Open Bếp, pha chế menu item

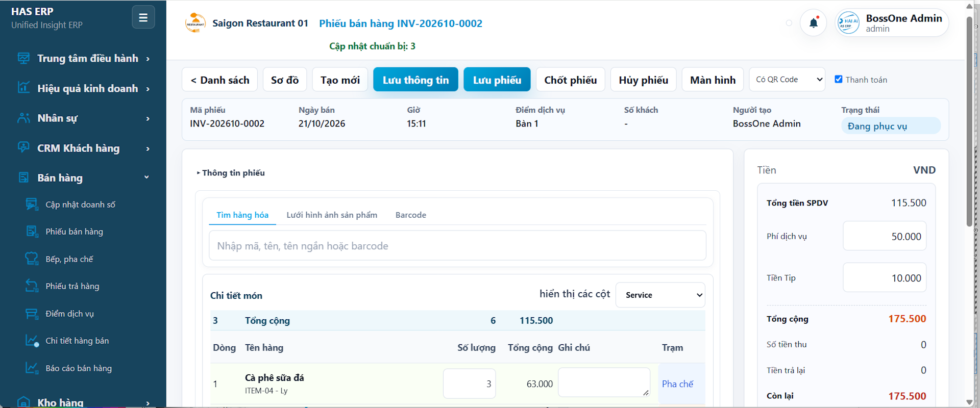click(x=69, y=259)
